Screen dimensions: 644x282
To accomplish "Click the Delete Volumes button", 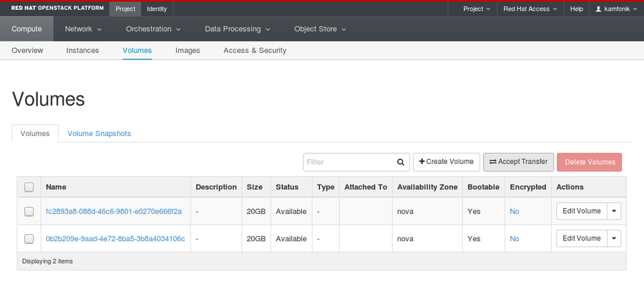I will pyautogui.click(x=590, y=162).
